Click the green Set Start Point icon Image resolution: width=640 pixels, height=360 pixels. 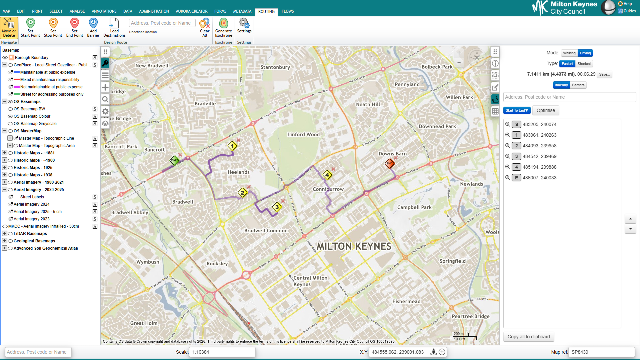30,23
